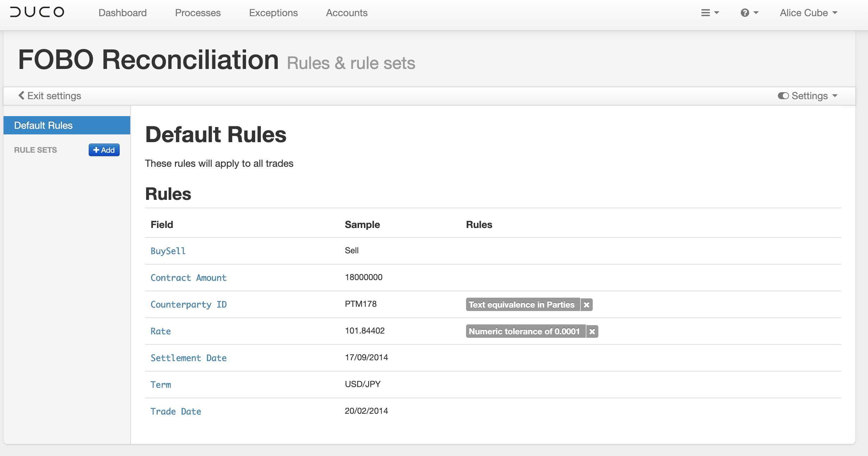Open the Counterparty ID field link

[x=188, y=304]
